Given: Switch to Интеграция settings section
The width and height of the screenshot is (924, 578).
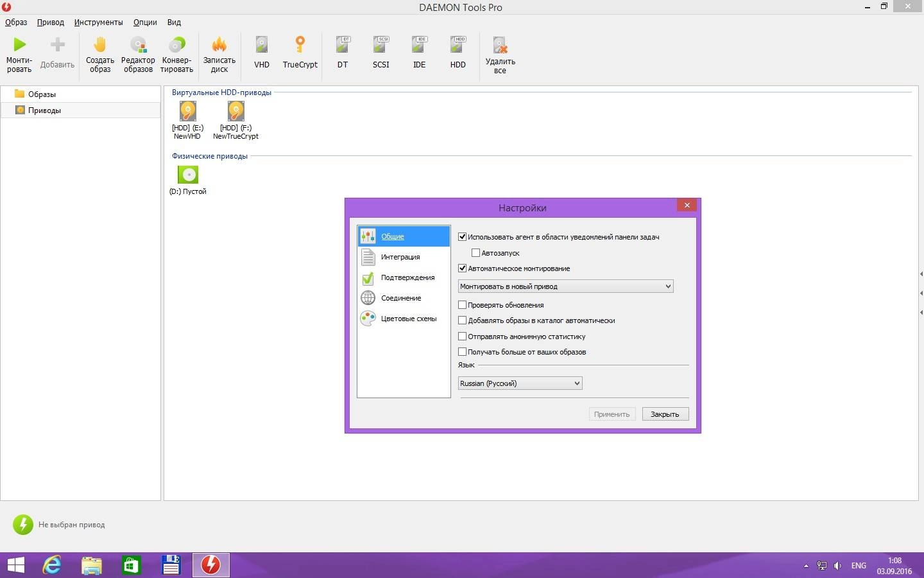Looking at the screenshot, I should (x=404, y=257).
